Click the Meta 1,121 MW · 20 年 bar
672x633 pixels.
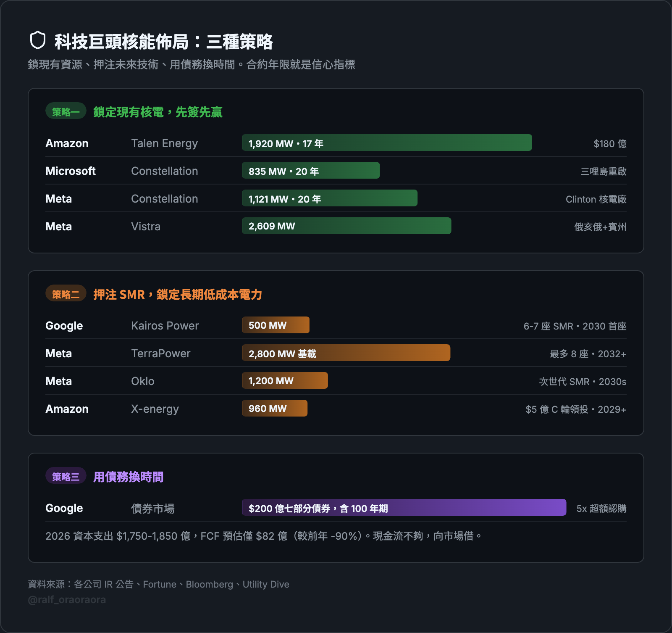point(330,198)
